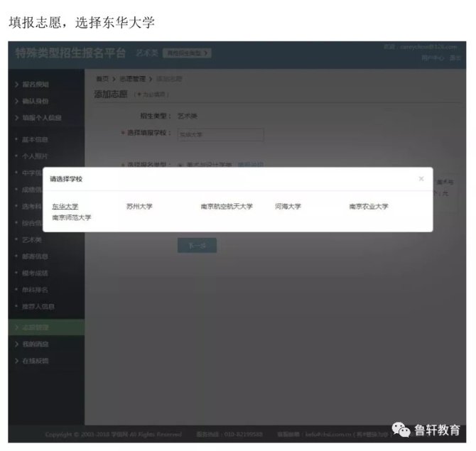Select 东华大学 in the school list

tap(65, 207)
